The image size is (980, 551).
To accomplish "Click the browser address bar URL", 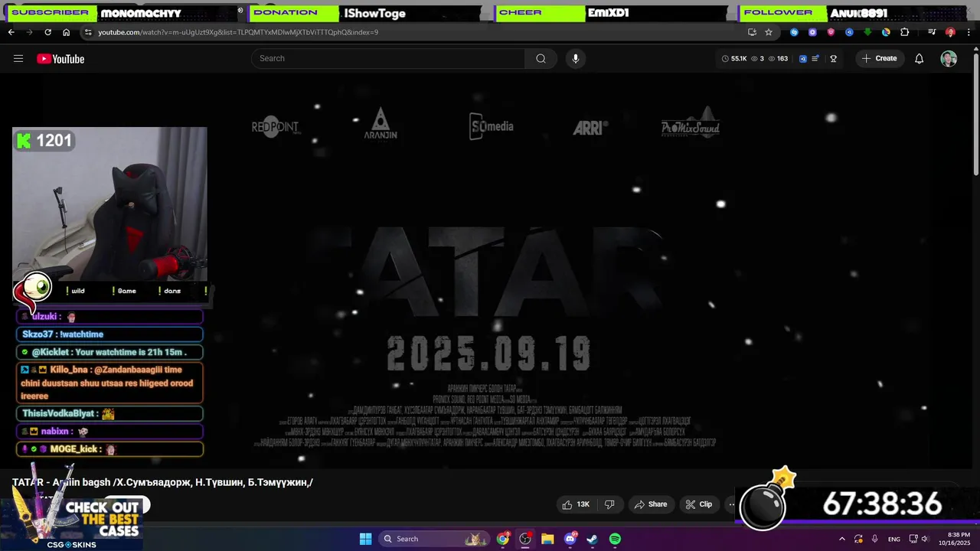I will 238,32.
